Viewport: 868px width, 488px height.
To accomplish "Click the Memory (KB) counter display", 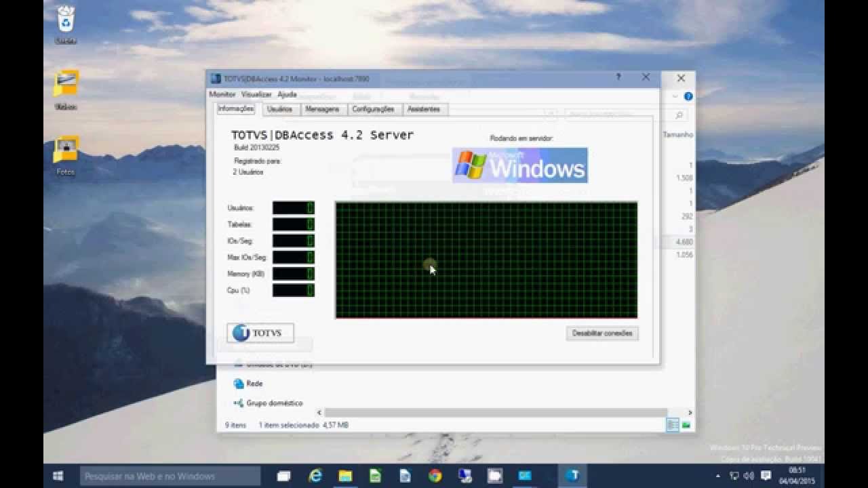I will [294, 274].
